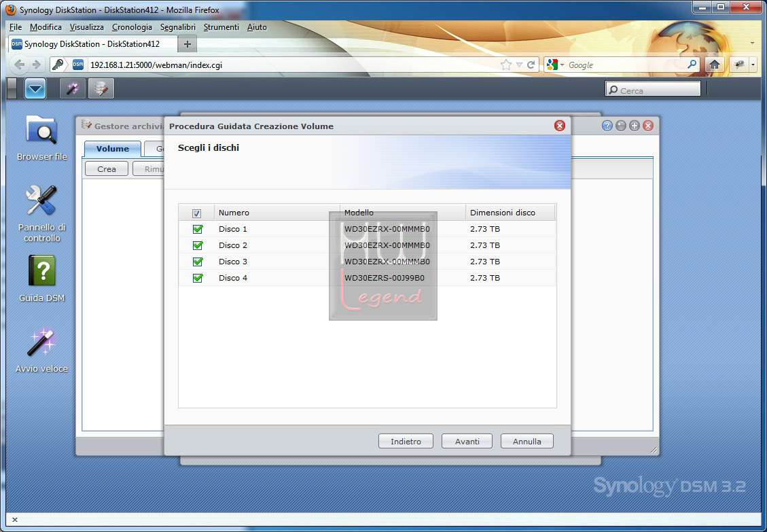Select the Disco 4 row label
This screenshot has height=532, width=767.
(x=233, y=278)
